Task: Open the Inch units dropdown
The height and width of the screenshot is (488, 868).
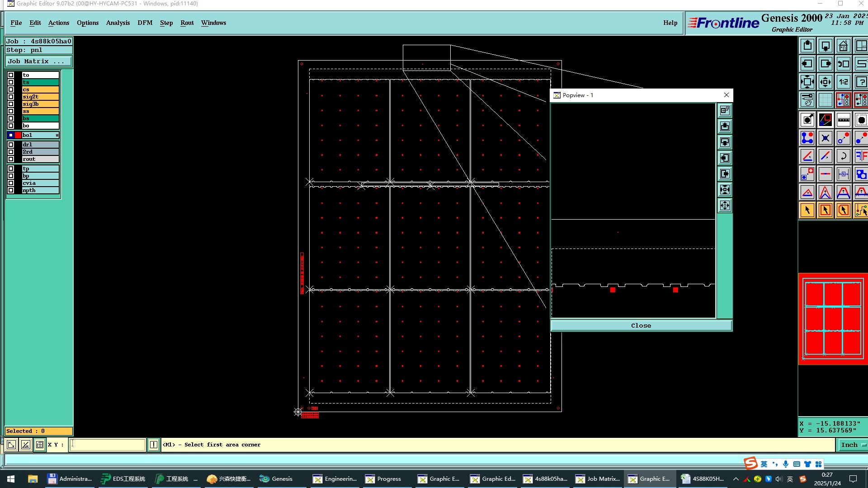Action: pos(853,445)
